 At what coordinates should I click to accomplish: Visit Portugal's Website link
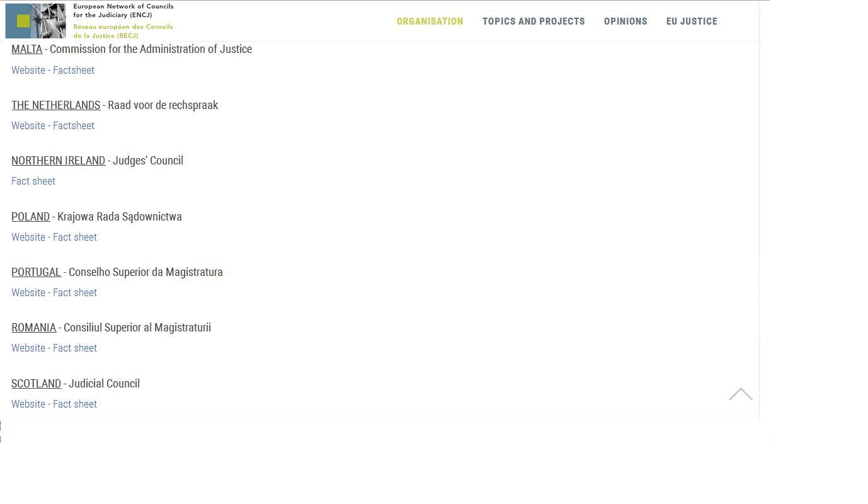coord(28,292)
